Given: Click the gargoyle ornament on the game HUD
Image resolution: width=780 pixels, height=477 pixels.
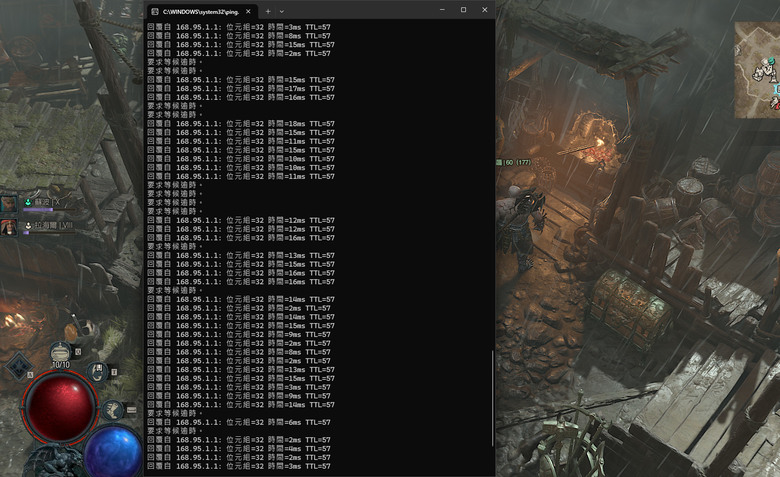Looking at the screenshot, I should 55,461.
